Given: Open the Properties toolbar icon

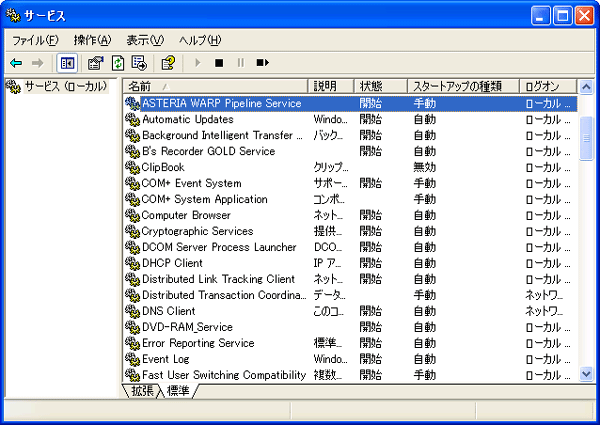Looking at the screenshot, I should tap(95, 63).
